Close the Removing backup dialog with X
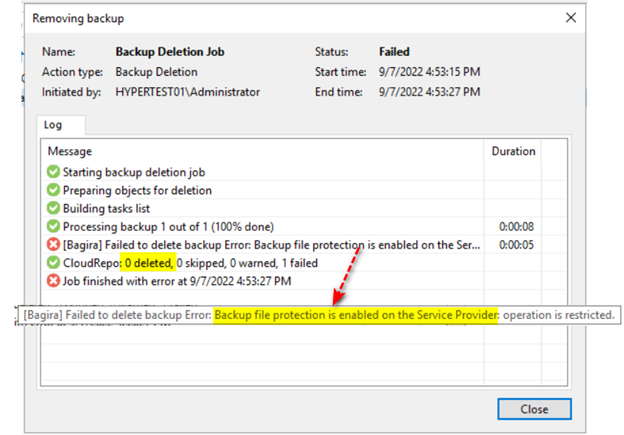 pyautogui.click(x=571, y=18)
